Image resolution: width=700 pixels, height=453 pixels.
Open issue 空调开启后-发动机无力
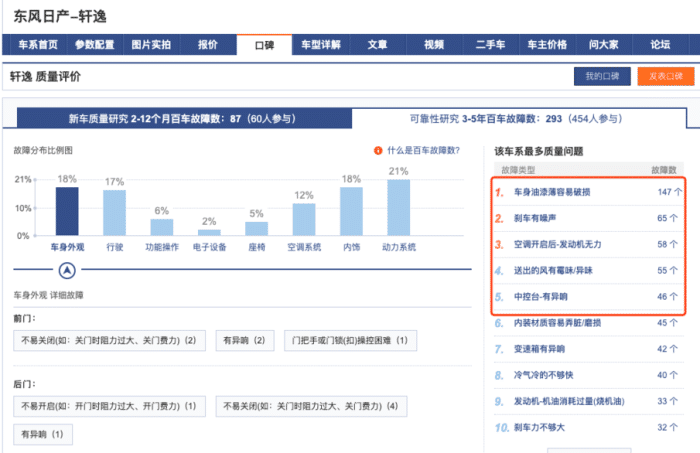[557, 244]
